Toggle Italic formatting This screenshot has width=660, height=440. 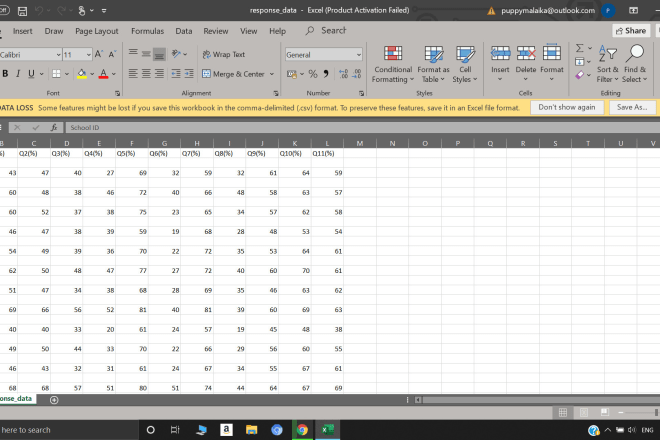18,74
